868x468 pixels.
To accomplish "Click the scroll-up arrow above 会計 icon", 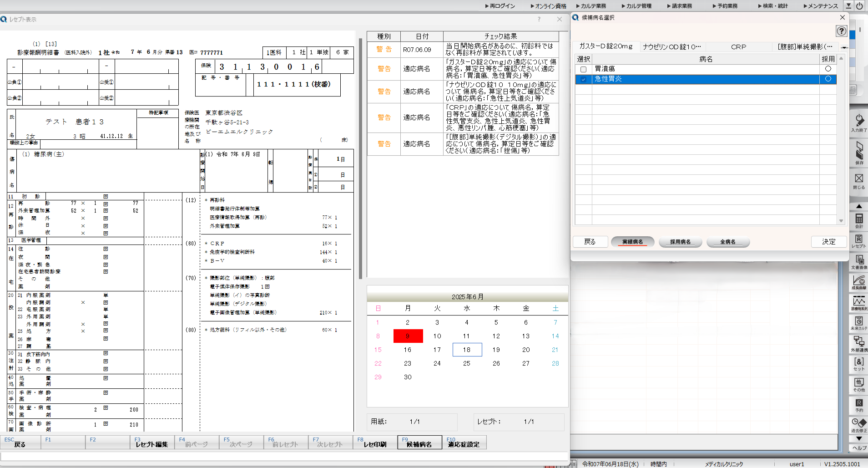I will (x=859, y=206).
